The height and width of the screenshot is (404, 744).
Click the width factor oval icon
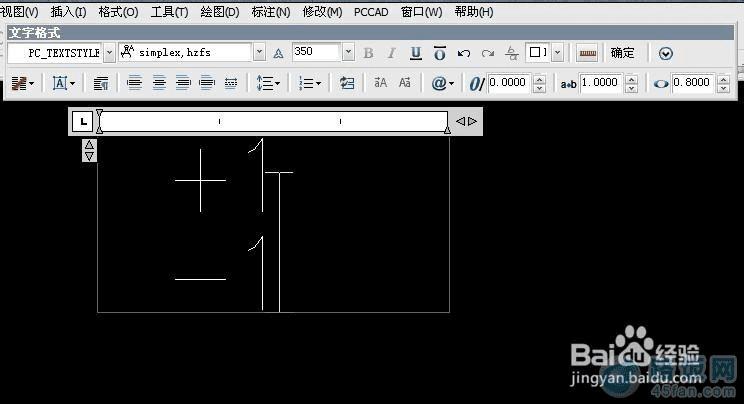point(661,85)
